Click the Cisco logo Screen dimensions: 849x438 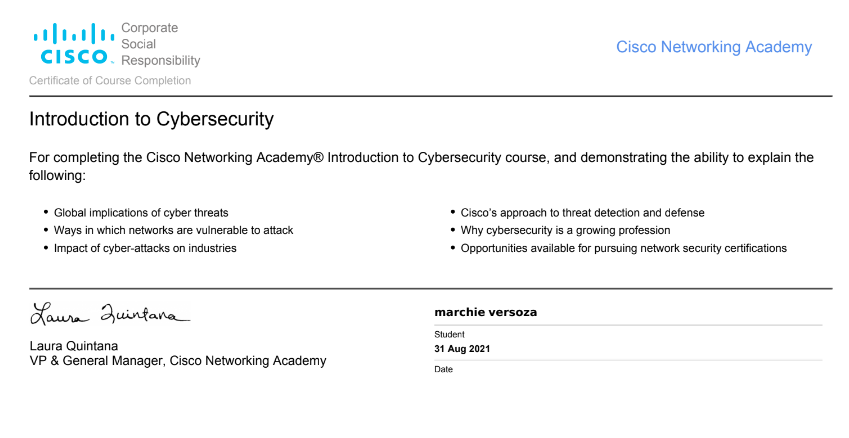(x=72, y=45)
